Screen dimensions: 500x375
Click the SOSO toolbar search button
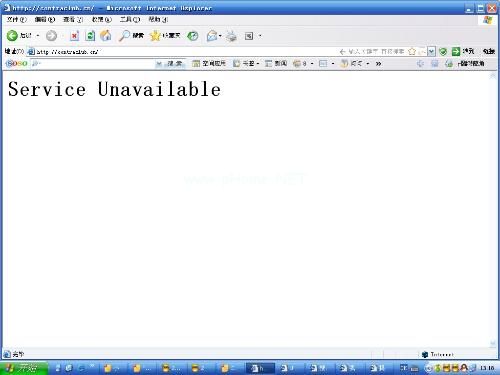175,63
